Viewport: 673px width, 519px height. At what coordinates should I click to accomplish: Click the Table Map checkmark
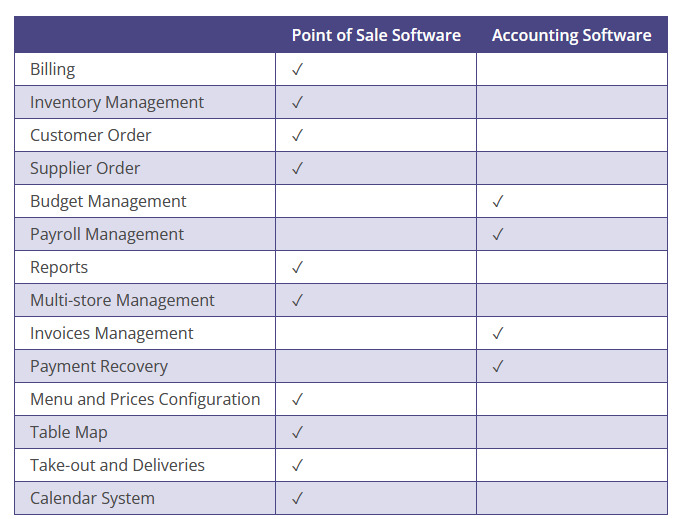pos(297,432)
